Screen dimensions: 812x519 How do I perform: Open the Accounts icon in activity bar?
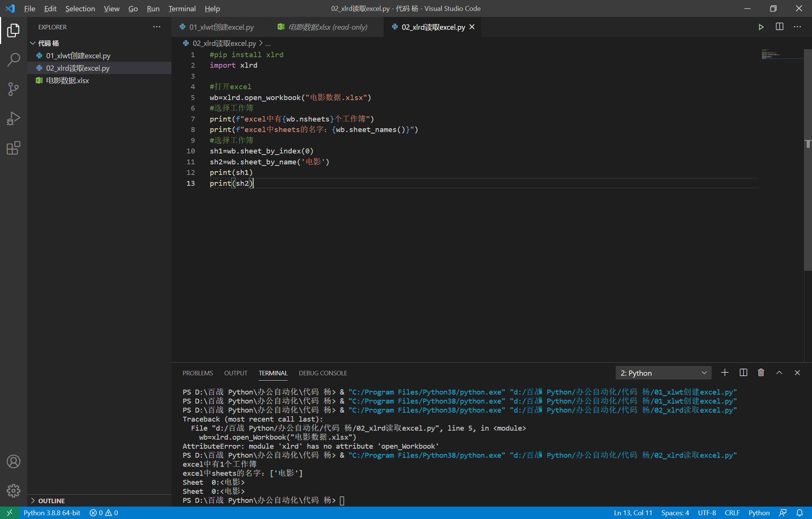pos(14,461)
